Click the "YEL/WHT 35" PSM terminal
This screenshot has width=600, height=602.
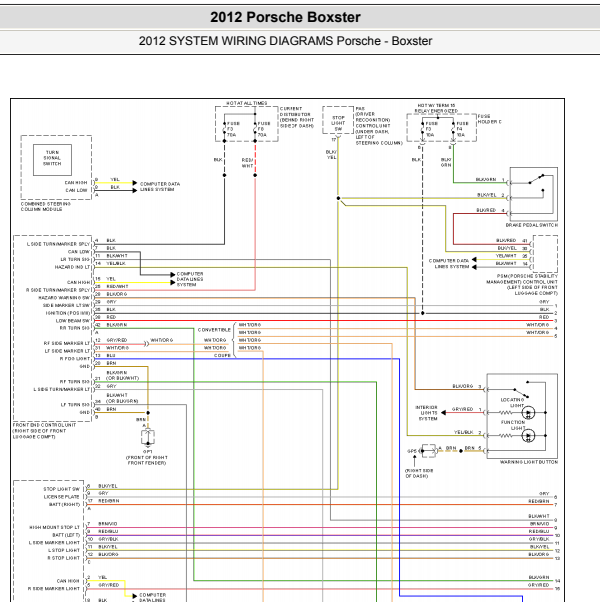click(x=512, y=256)
